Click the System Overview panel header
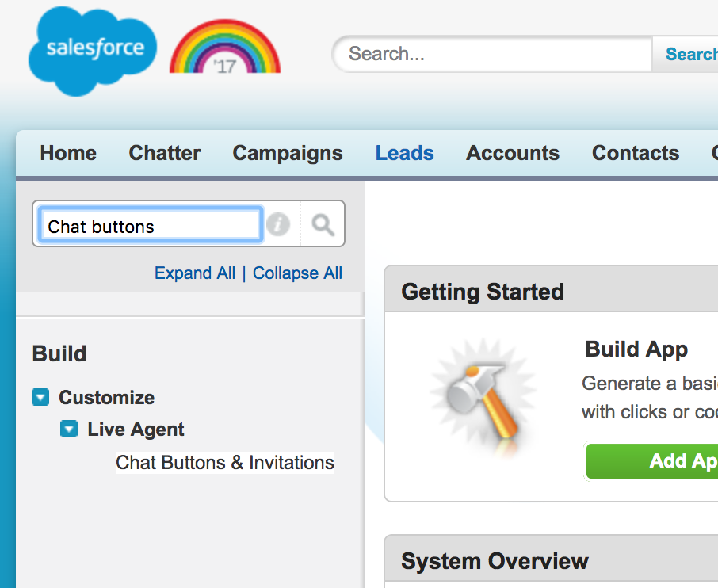 (495, 561)
